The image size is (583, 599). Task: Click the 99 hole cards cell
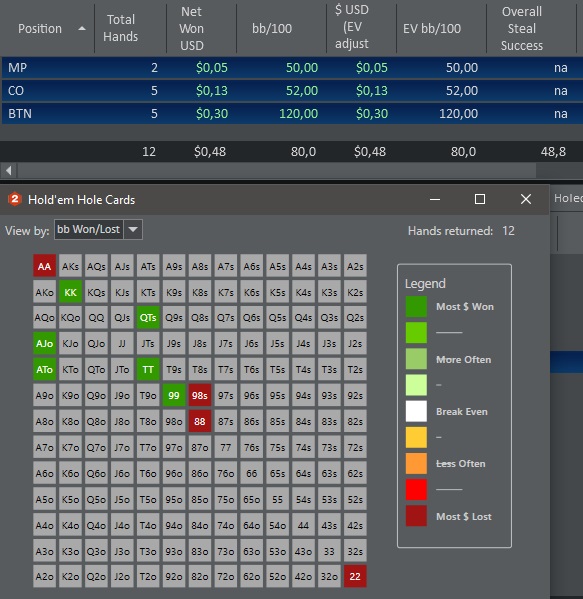tap(174, 395)
